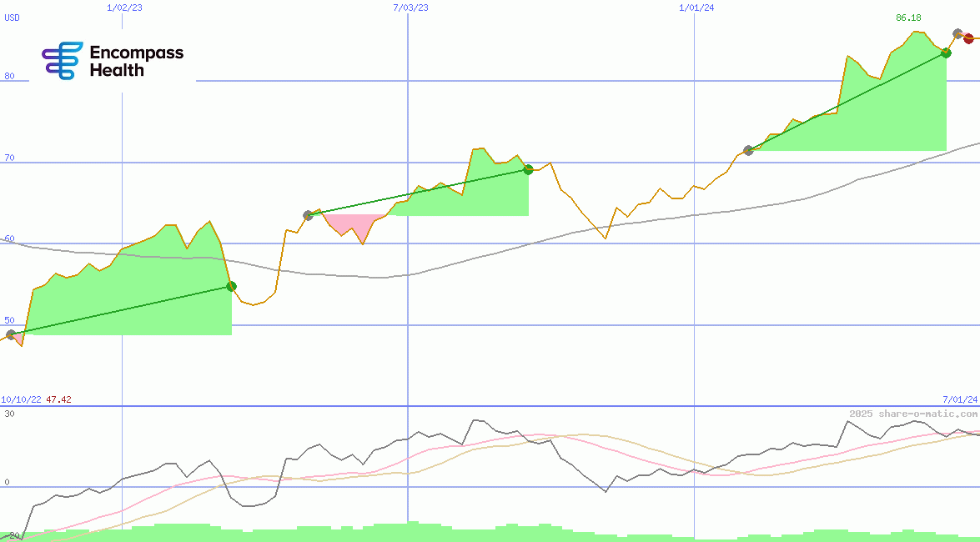980x542 pixels.
Task: Open the share-o-matic.com watermark link
Action: click(912, 414)
